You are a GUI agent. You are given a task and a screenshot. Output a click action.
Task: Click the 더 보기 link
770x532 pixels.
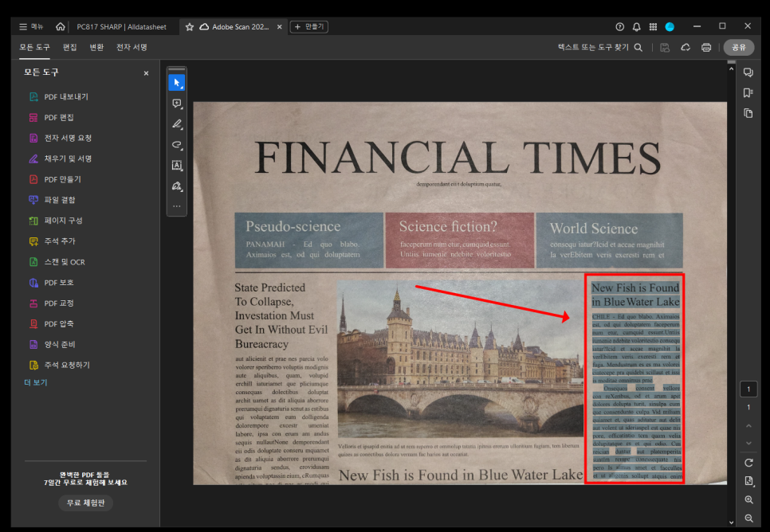(36, 382)
